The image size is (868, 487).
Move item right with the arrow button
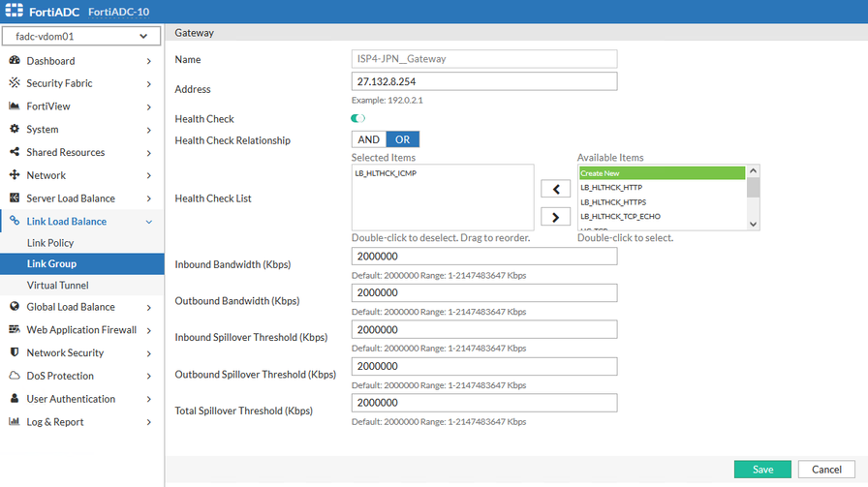555,217
